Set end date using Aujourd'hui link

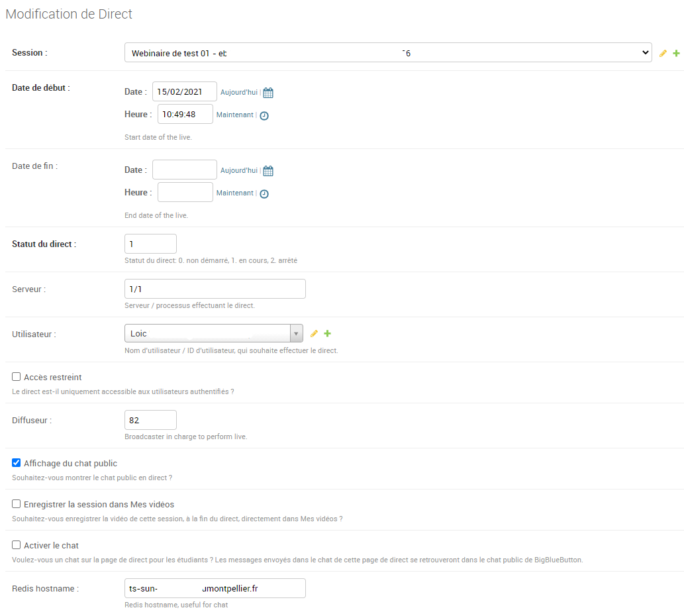pyautogui.click(x=238, y=170)
